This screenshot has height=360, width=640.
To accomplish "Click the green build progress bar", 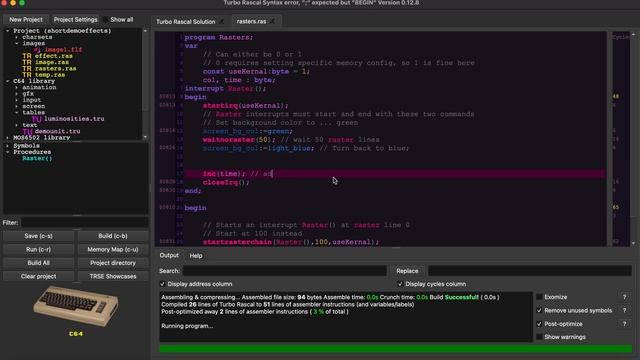I will 396,349.
